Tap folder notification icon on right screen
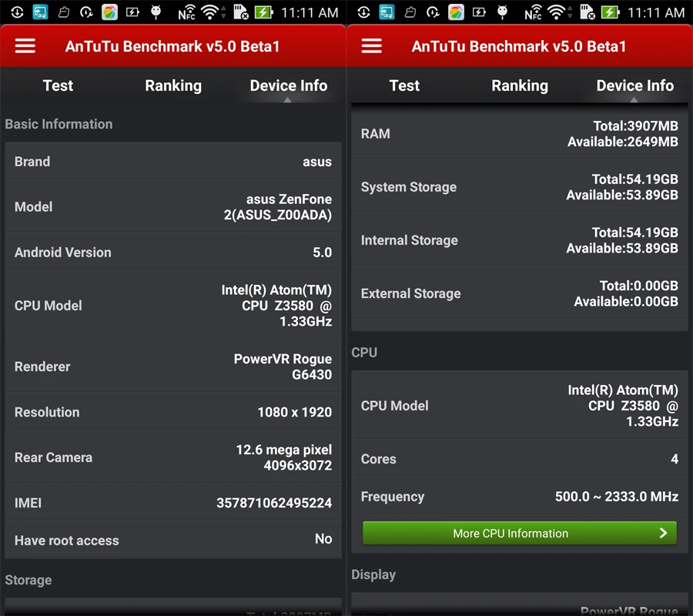Screen dimensions: 693x616 (x=410, y=12)
